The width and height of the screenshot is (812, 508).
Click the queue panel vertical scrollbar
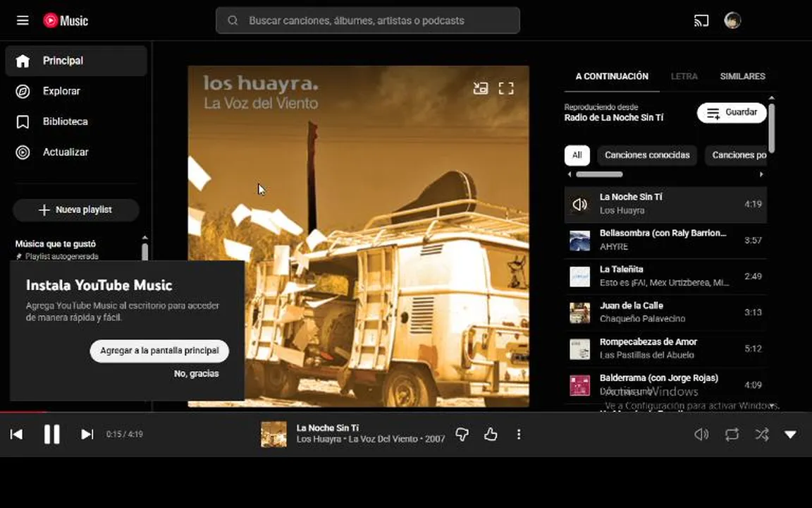pos(772,128)
